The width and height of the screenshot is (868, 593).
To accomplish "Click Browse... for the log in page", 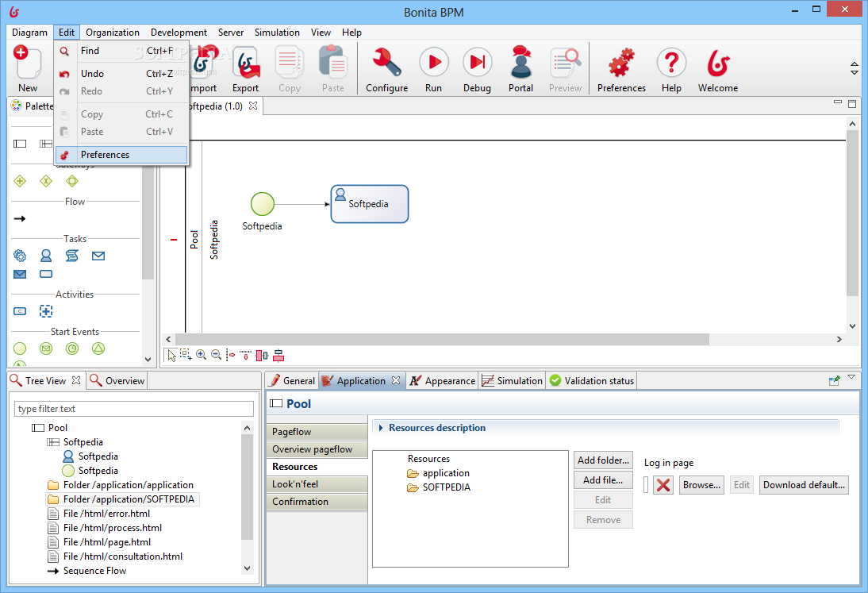I will [x=701, y=485].
